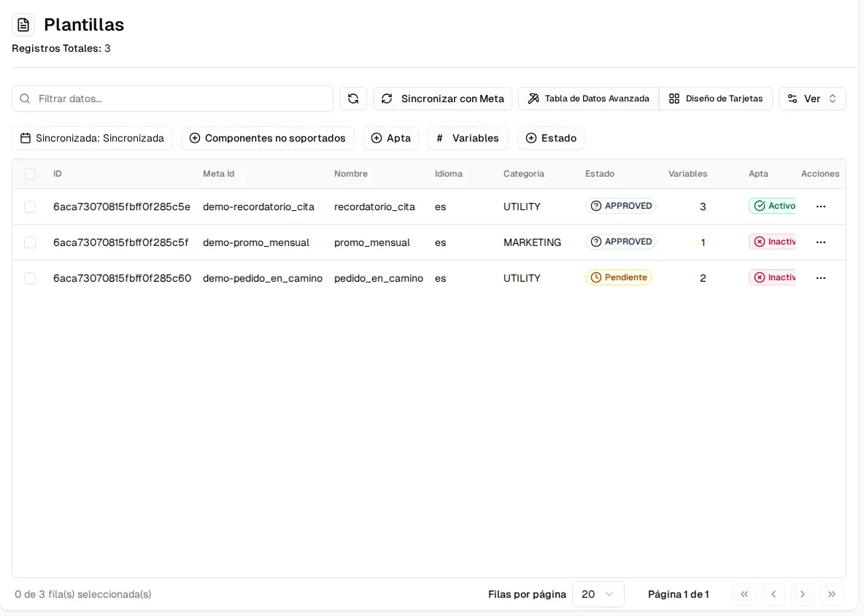Sort by the Nombre column header

coord(350,174)
